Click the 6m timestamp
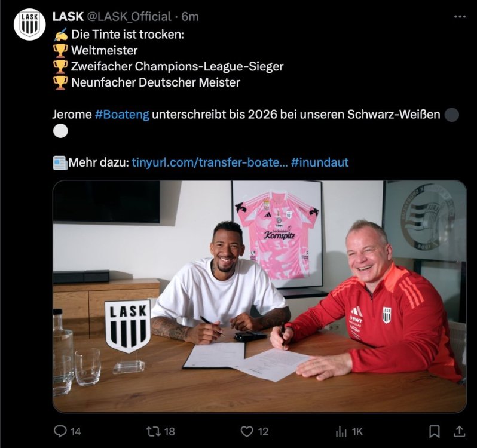The height and width of the screenshot is (448, 477). [x=190, y=17]
